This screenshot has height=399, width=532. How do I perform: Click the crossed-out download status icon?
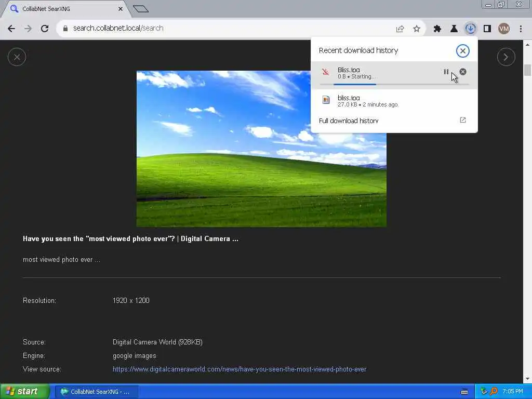(x=326, y=72)
